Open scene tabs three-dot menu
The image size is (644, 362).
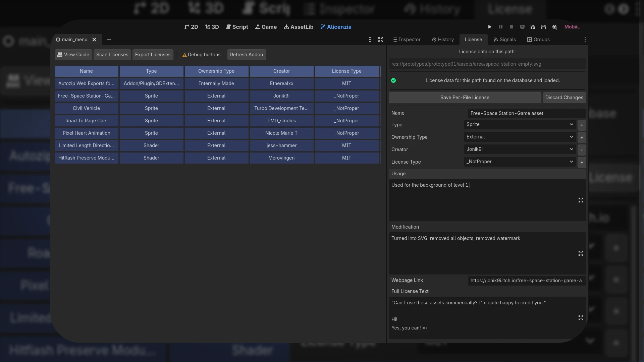pyautogui.click(x=370, y=40)
